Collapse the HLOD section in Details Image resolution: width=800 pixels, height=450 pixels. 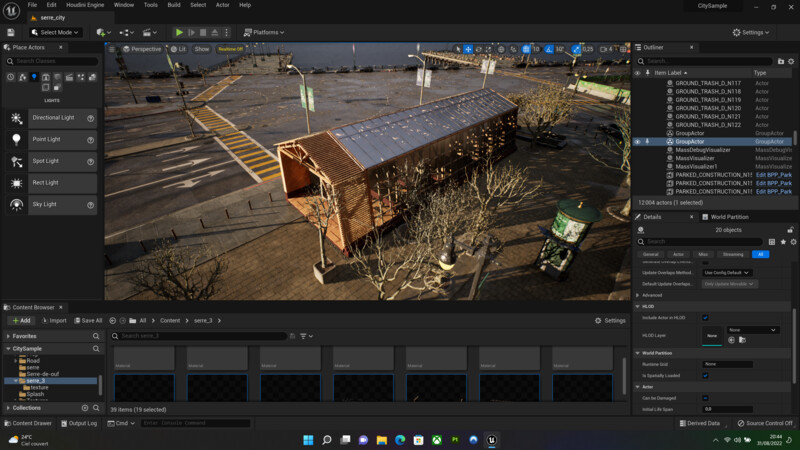click(x=639, y=306)
